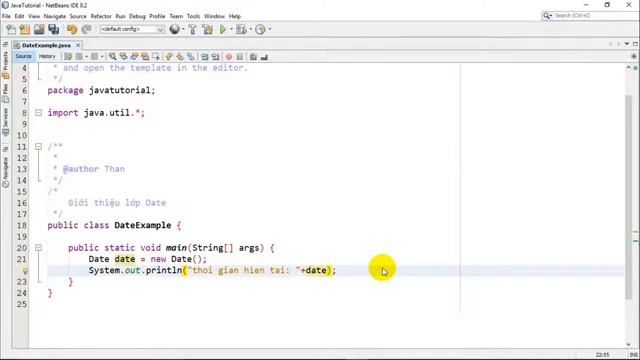This screenshot has height=360, width=640.
Task: Switch editor to Source view
Action: (x=23, y=56)
